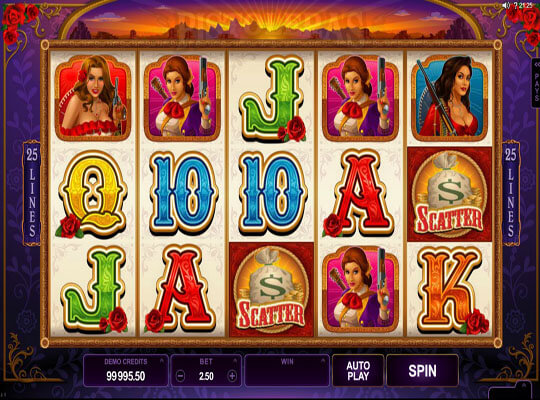Increase bet with the plus icon

(x=232, y=376)
